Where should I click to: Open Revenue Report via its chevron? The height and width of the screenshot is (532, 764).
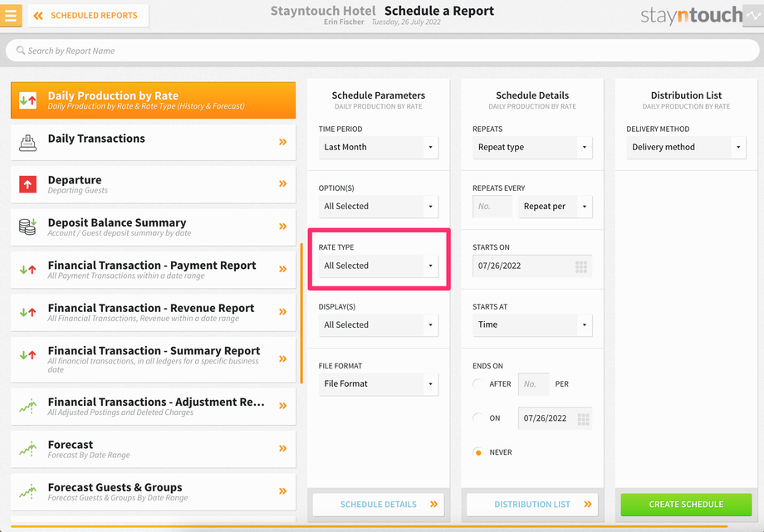[x=282, y=312]
